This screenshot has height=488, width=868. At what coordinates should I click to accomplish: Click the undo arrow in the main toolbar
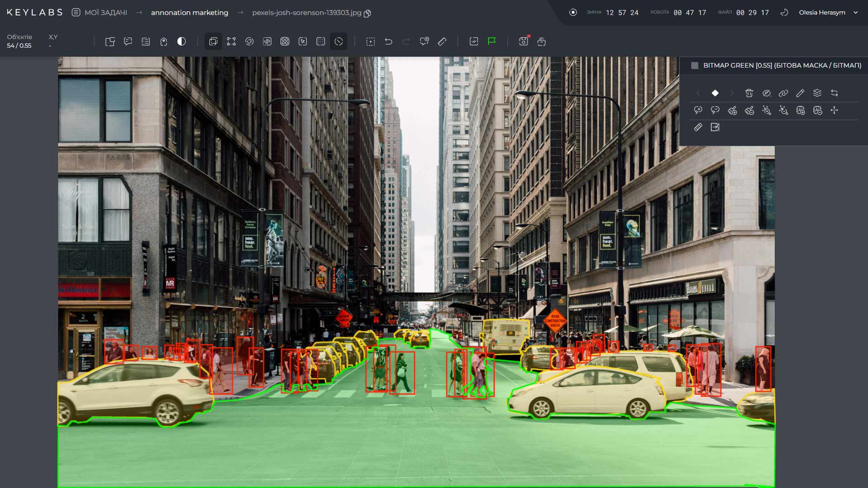coord(388,41)
